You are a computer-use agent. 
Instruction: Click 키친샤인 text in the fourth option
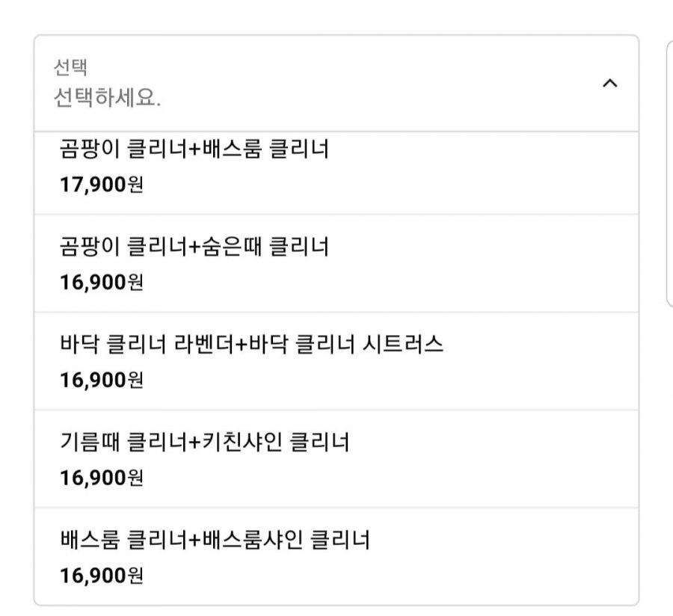coord(242,442)
